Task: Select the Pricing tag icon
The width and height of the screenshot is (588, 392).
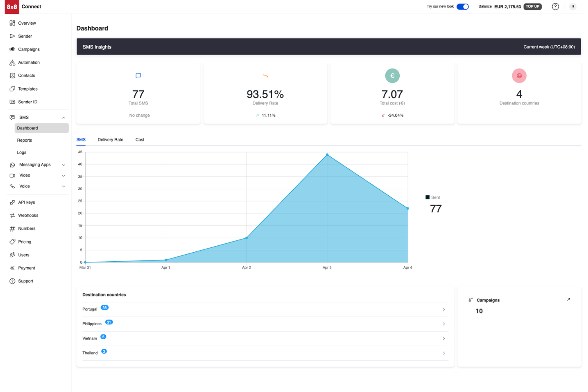Action: click(x=12, y=241)
